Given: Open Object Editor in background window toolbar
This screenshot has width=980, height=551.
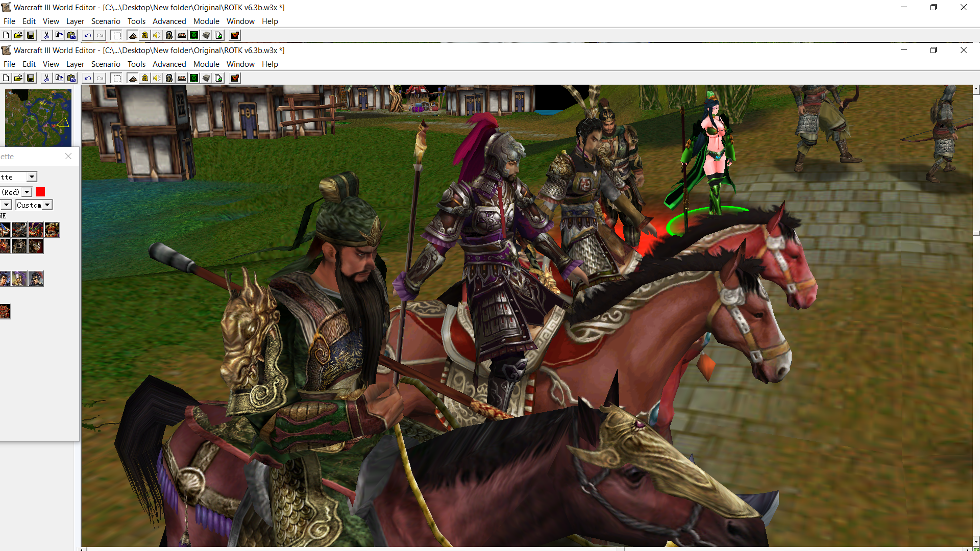Looking at the screenshot, I should coord(169,35).
